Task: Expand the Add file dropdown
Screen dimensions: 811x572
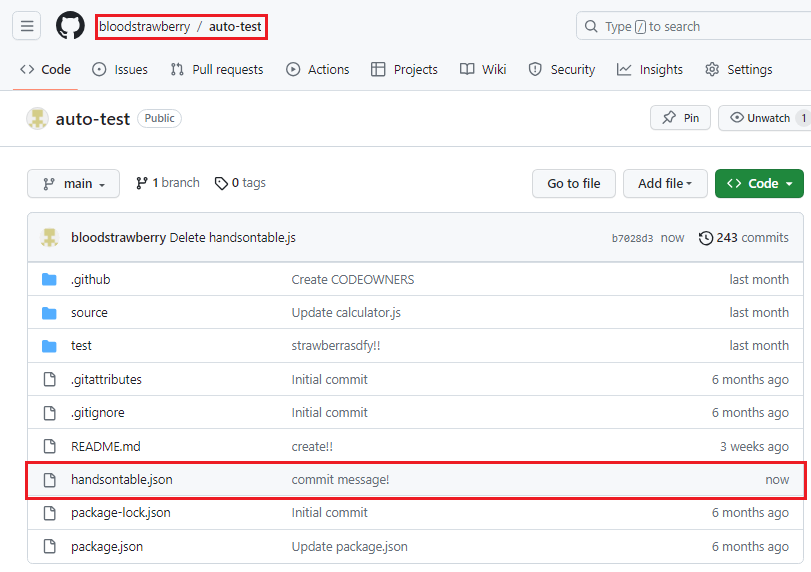Action: pos(665,184)
